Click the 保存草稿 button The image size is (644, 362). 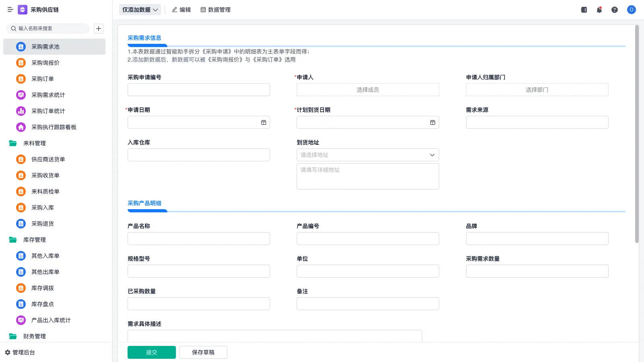(x=203, y=352)
